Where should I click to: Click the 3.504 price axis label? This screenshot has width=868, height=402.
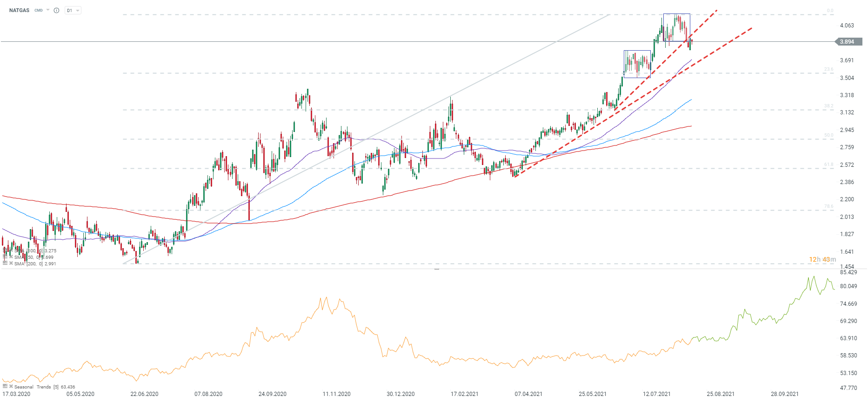click(847, 78)
